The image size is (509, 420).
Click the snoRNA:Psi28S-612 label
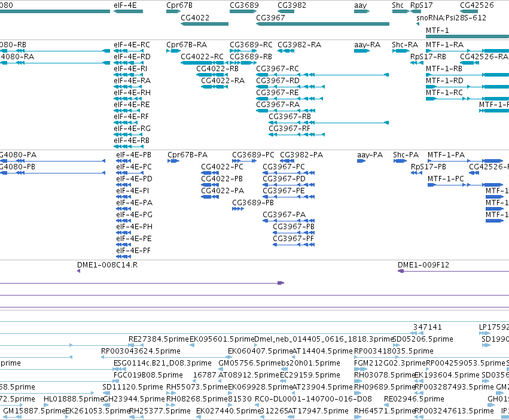click(451, 18)
